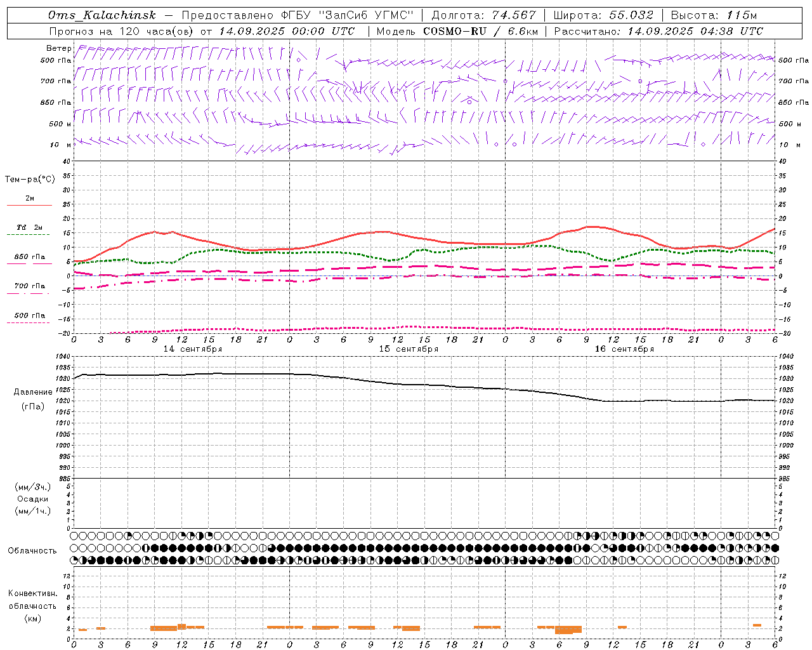Click the dotted line sample under 500 гПа temperature legend
Image resolution: width=812 pixels, height=650 pixels.
click(x=28, y=323)
